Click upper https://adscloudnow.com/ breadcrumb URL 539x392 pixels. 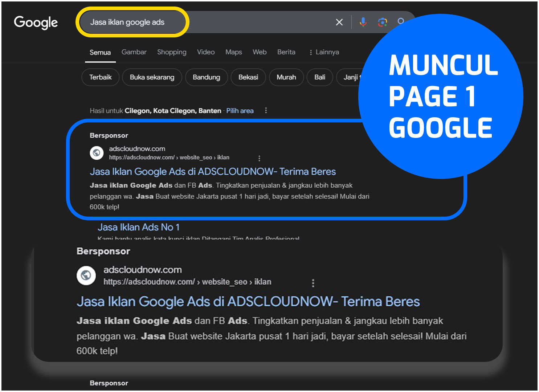[169, 158]
